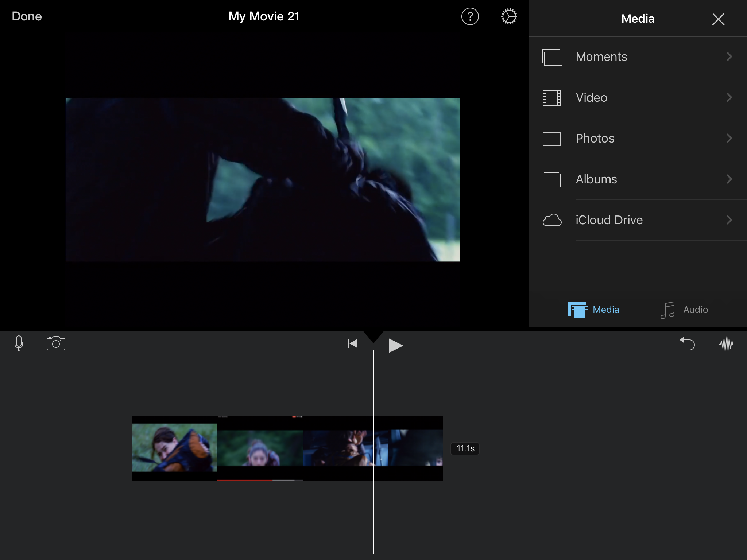Expand the Moments row chevron

click(x=729, y=57)
